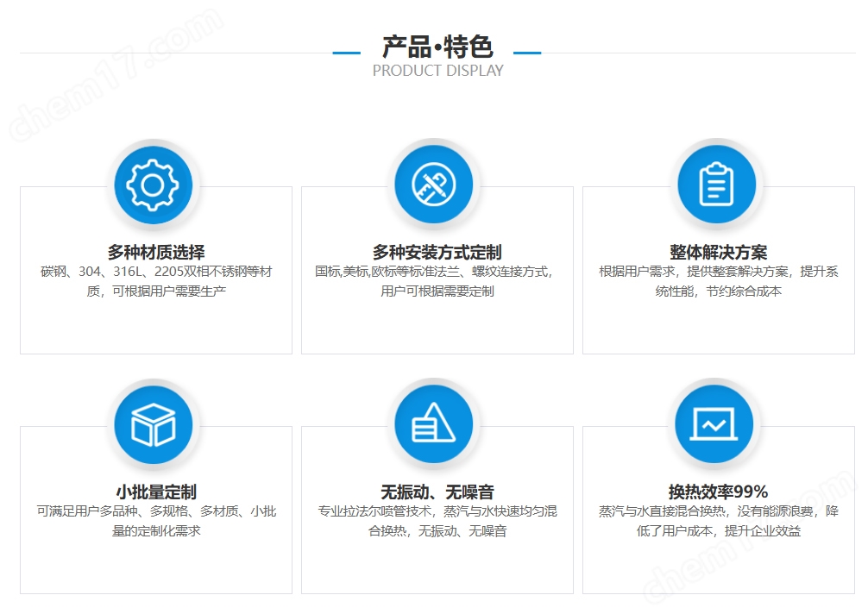Click the chart monitor icon above 换热效率99%
The height and width of the screenshot is (614, 868).
point(714,424)
